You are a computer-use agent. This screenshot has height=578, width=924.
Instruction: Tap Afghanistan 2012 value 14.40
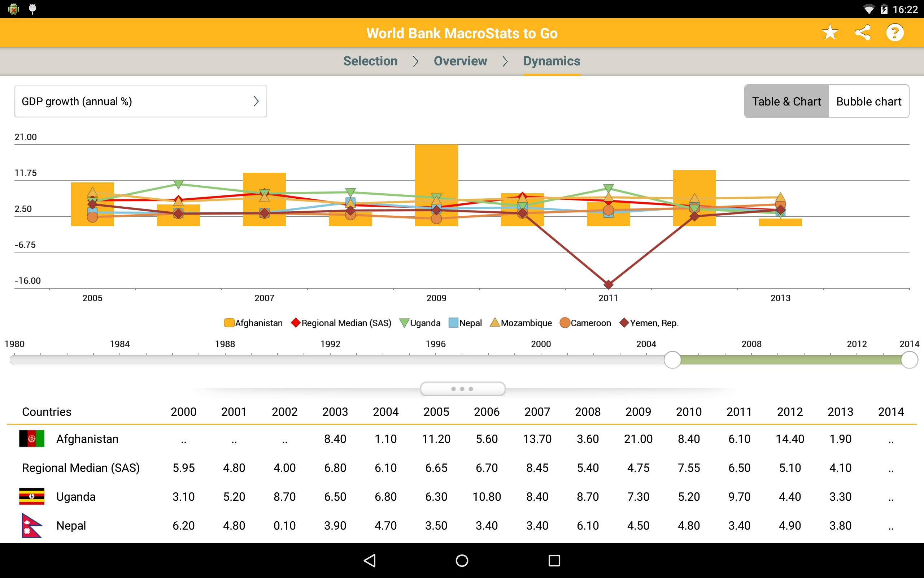(790, 439)
